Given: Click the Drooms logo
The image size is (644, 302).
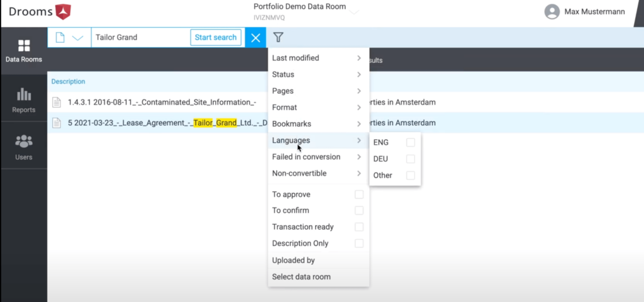Looking at the screenshot, I should (40, 12).
